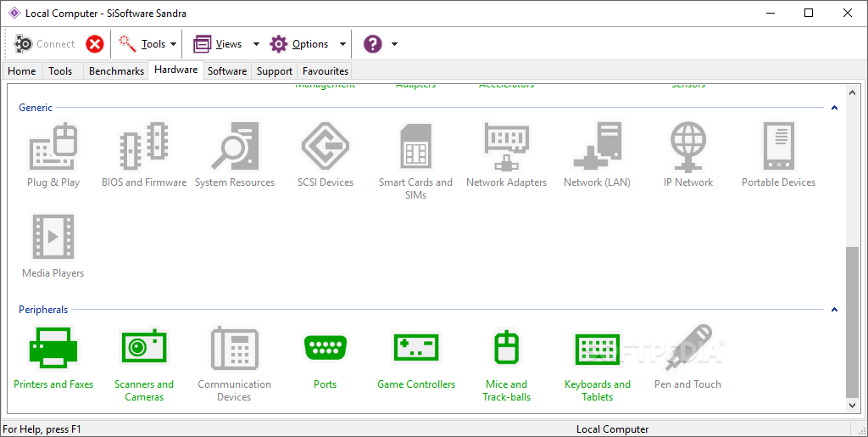Image resolution: width=868 pixels, height=437 pixels.
Task: Collapse the Generic section
Action: [x=834, y=108]
